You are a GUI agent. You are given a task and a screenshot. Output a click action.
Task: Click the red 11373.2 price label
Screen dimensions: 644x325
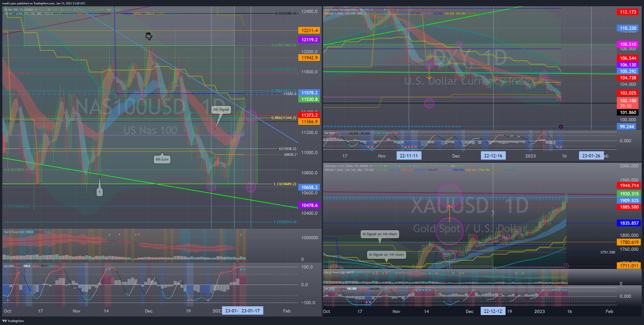coord(309,115)
